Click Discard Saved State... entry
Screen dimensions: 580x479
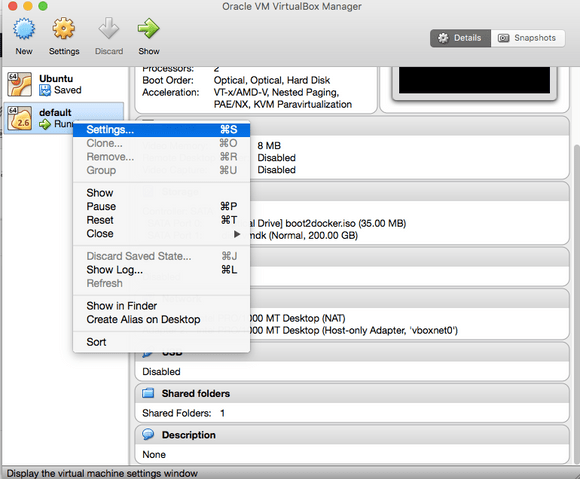(161, 256)
